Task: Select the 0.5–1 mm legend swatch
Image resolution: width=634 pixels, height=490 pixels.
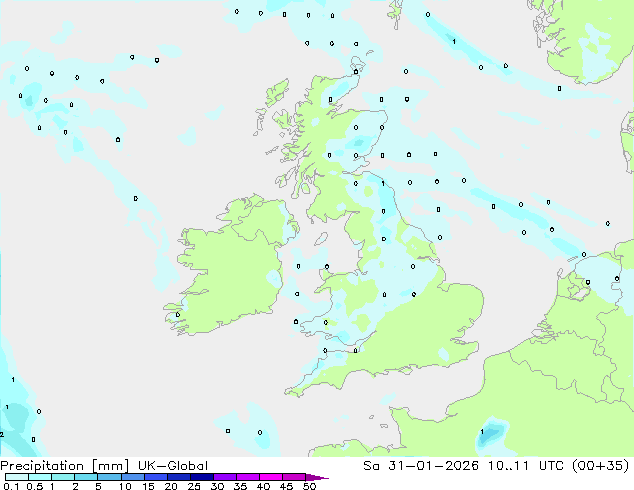Action: coord(40,477)
